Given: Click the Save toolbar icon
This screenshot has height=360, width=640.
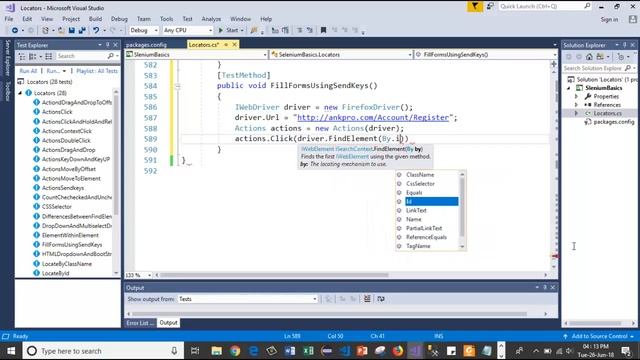Looking at the screenshot, I should click(x=72, y=30).
